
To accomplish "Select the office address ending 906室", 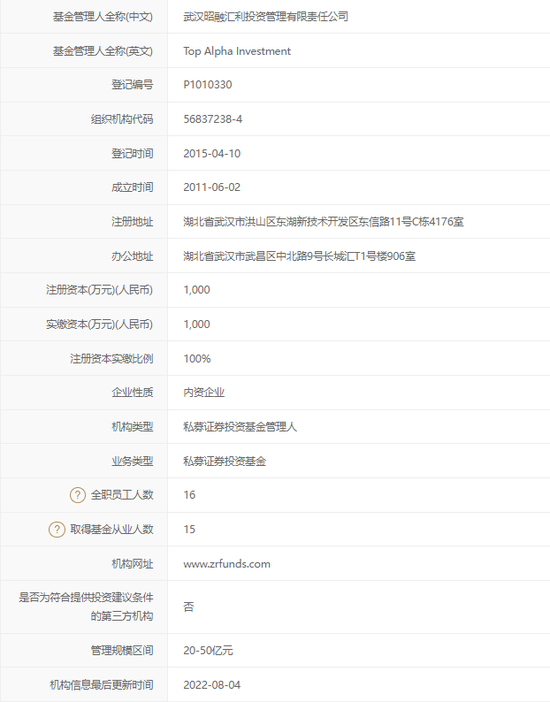I will tap(299, 256).
